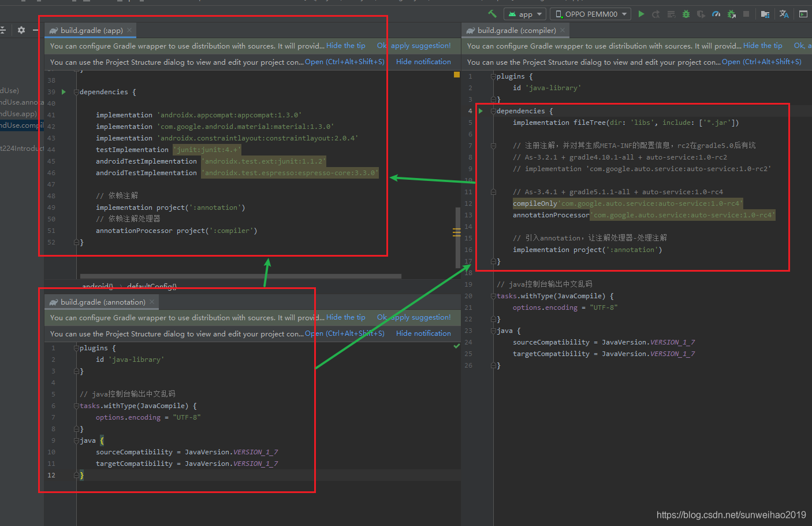Collapse plugins block in annotation build.gradle
812x526 pixels.
[x=76, y=348]
